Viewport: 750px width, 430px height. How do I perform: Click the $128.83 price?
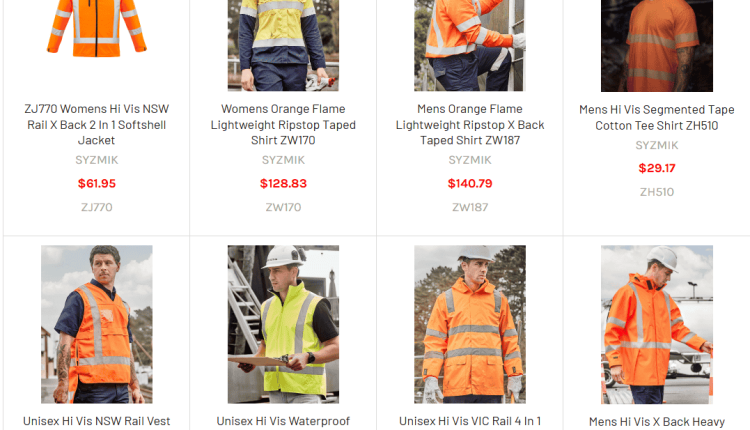(x=283, y=184)
